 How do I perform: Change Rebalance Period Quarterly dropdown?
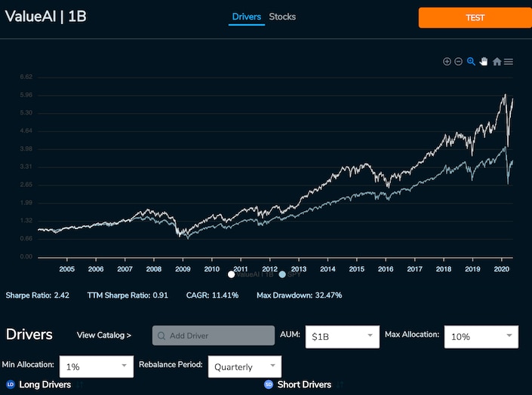(244, 366)
